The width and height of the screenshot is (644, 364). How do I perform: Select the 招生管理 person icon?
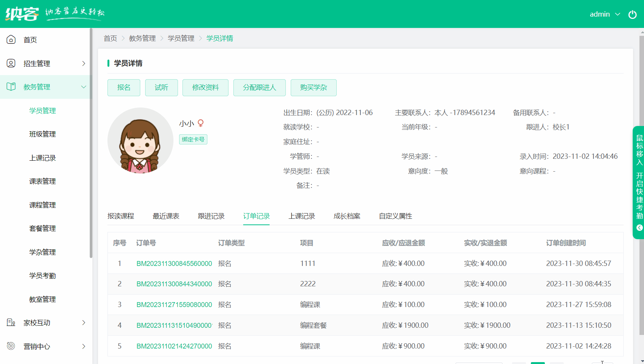11,63
